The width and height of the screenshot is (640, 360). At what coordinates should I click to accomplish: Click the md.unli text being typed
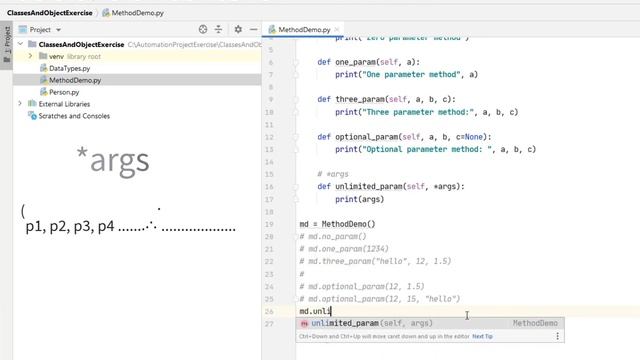click(x=315, y=311)
